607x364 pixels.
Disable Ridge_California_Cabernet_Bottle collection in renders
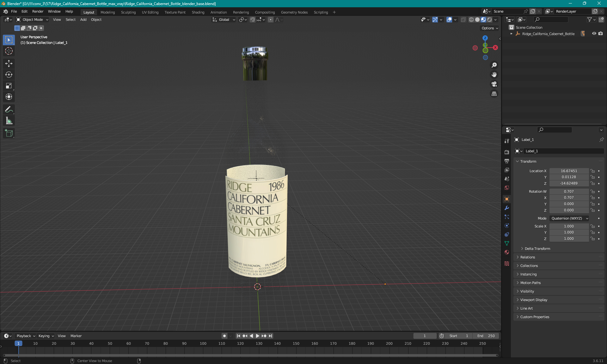pyautogui.click(x=600, y=33)
